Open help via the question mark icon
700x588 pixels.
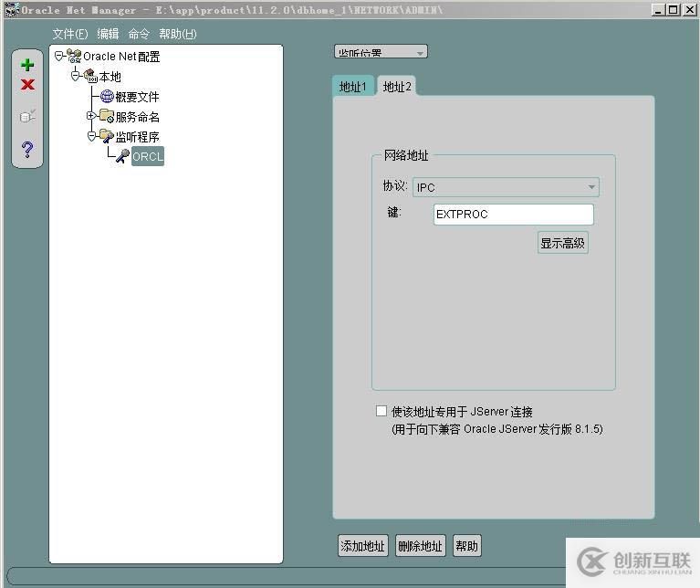pos(27,149)
